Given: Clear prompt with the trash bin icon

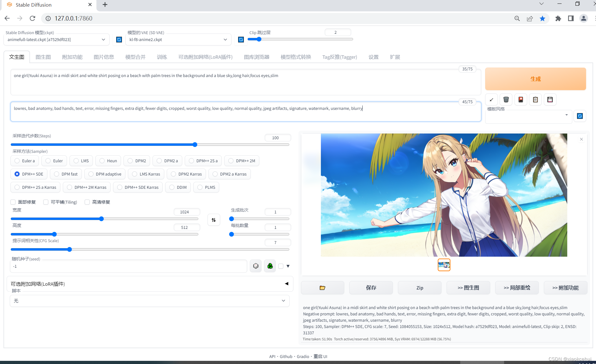Looking at the screenshot, I should 506,100.
